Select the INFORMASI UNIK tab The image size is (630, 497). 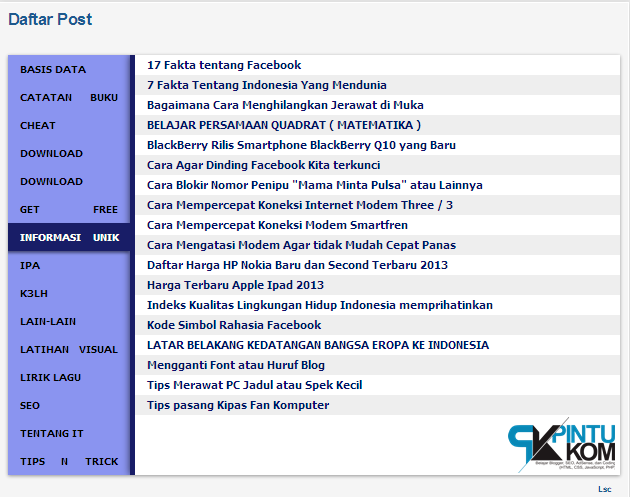click(x=69, y=237)
